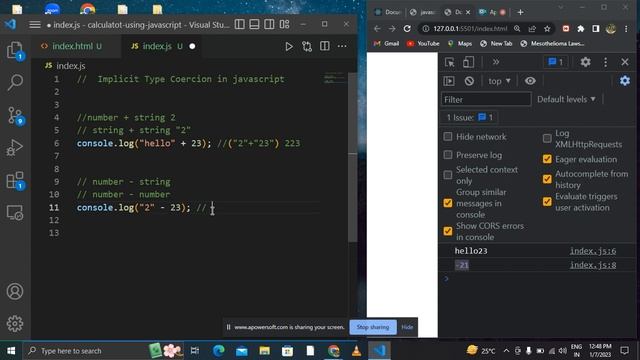Open the Default levels dropdown

(x=566, y=99)
